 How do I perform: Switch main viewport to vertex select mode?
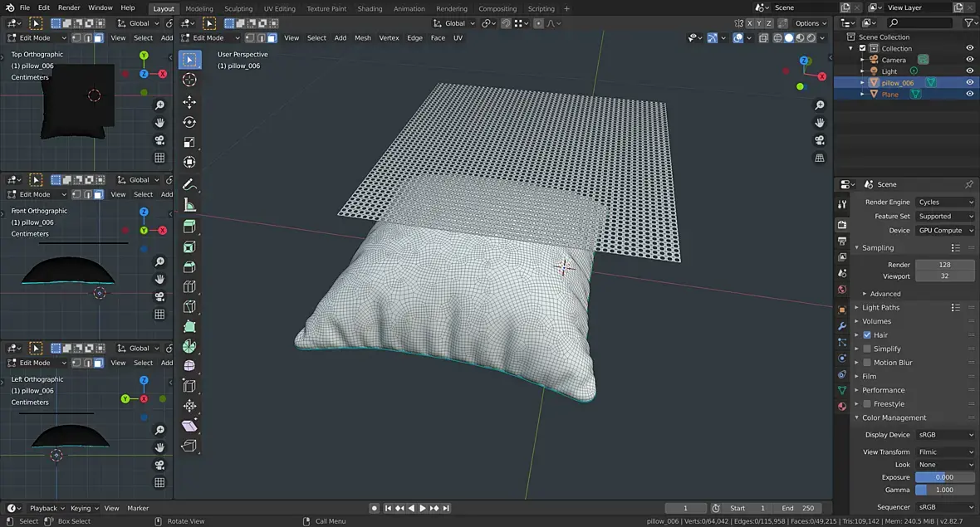click(249, 38)
